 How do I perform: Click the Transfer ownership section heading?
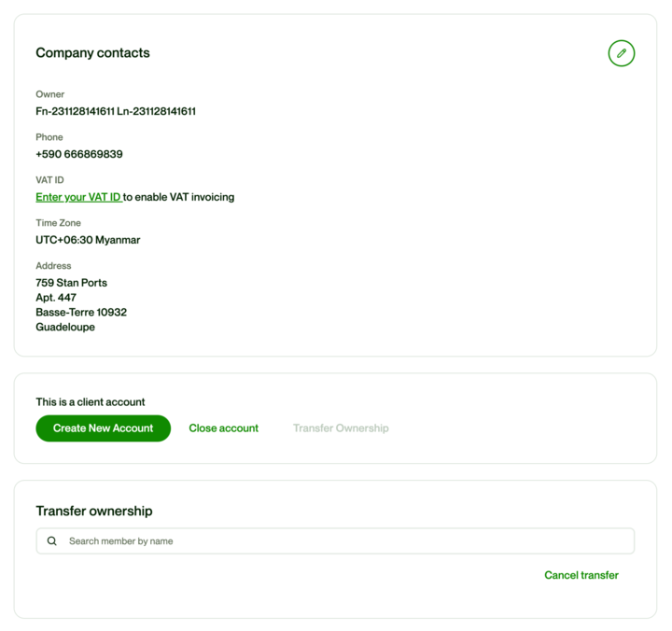pyautogui.click(x=93, y=512)
